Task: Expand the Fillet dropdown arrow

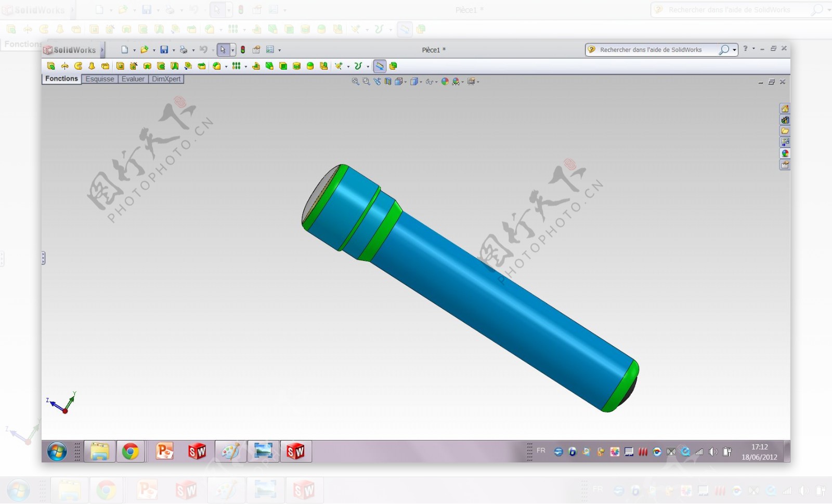Action: tap(226, 67)
